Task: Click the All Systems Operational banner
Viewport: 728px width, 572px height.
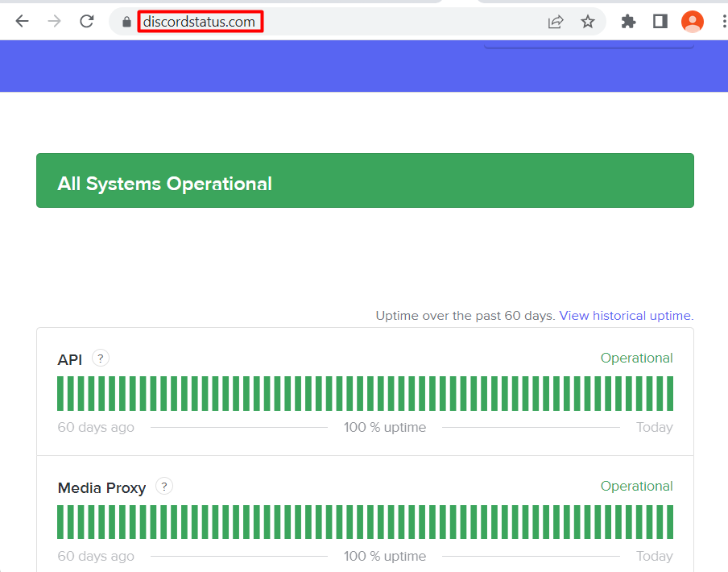Action: [365, 180]
